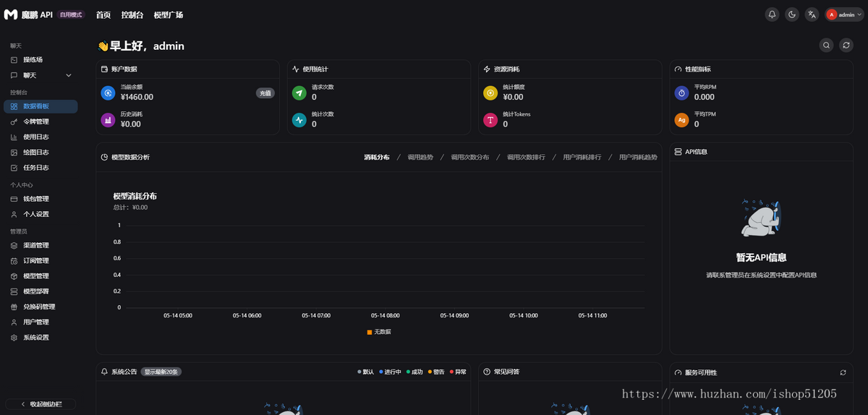Toggle the 无数据 chart legend item
Screen dimensions: 868x415
[x=379, y=332]
